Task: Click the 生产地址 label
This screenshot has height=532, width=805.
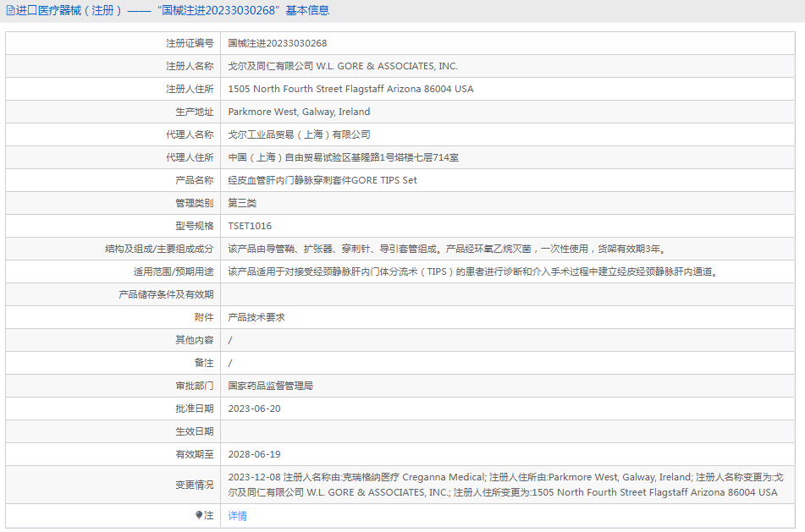Action: tap(194, 112)
